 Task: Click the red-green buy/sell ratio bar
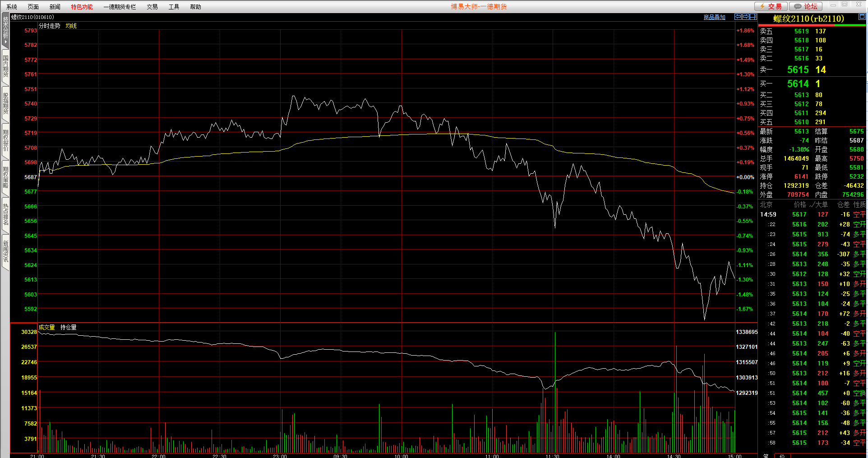(812, 25)
